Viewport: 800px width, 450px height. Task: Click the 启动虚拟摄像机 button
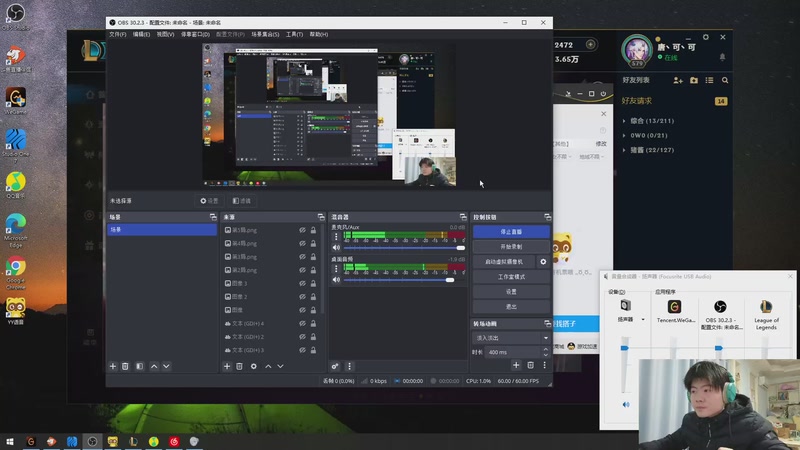click(504, 262)
